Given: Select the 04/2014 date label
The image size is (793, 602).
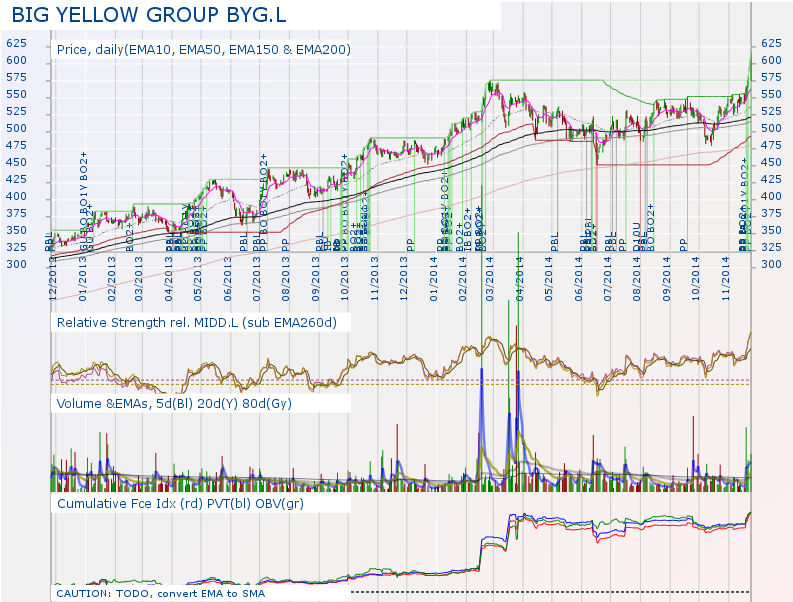Looking at the screenshot, I should coord(519,279).
